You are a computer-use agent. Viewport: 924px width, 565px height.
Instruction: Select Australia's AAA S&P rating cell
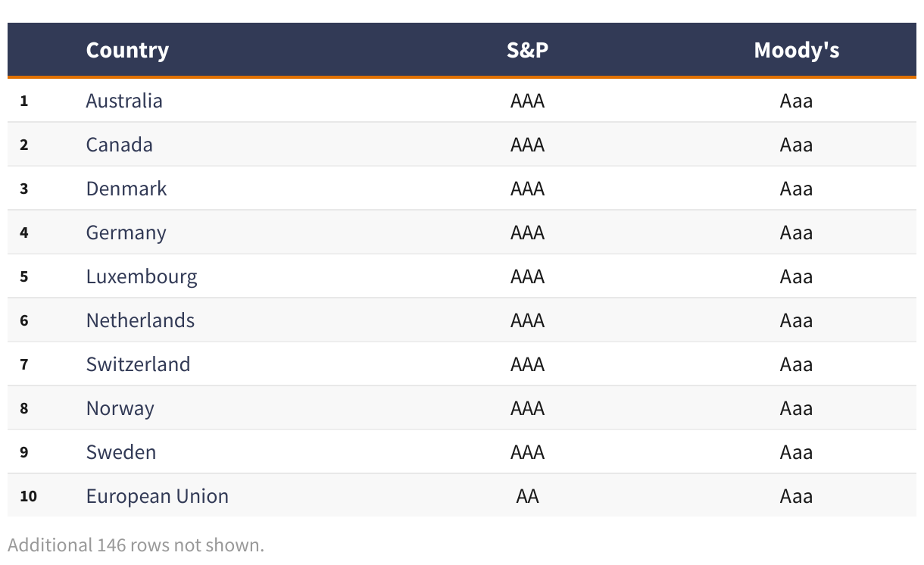point(527,101)
